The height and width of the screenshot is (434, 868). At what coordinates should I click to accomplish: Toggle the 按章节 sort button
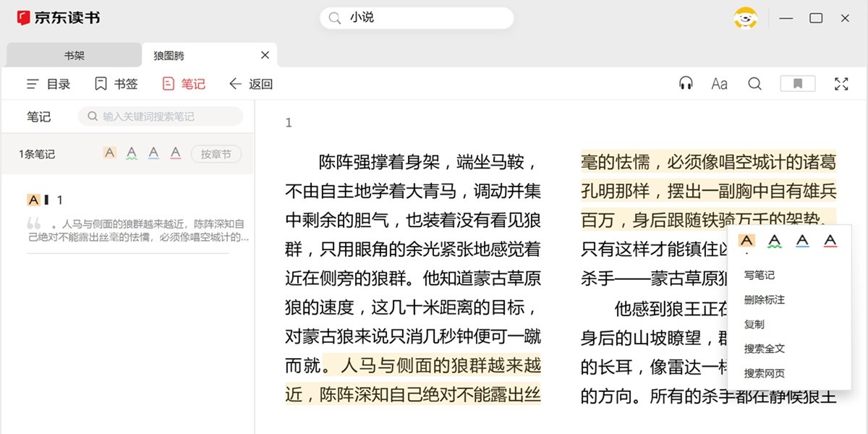pyautogui.click(x=216, y=154)
